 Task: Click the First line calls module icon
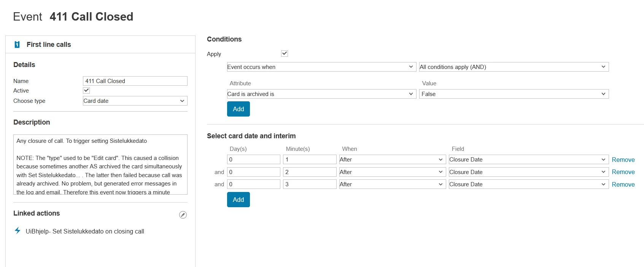point(17,45)
